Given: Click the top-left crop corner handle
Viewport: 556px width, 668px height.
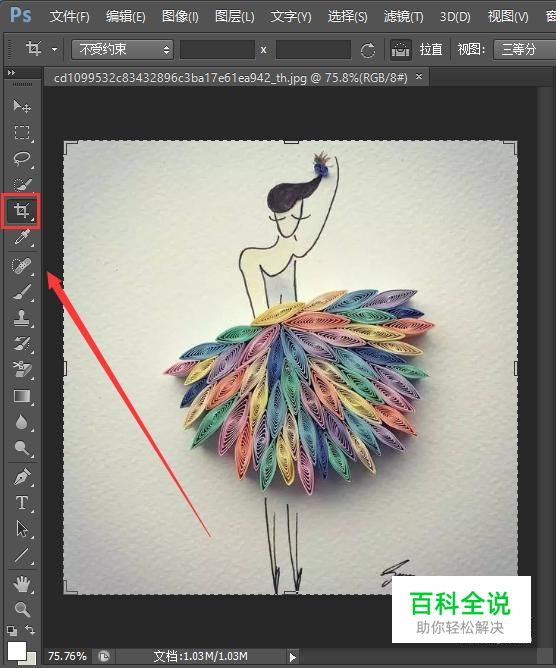Looking at the screenshot, I should click(x=70, y=148).
